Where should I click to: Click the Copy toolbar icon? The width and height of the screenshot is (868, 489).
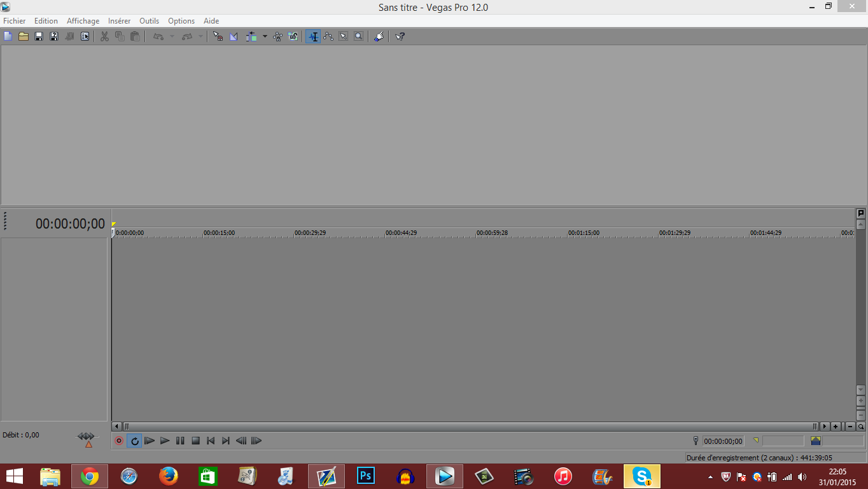point(120,36)
